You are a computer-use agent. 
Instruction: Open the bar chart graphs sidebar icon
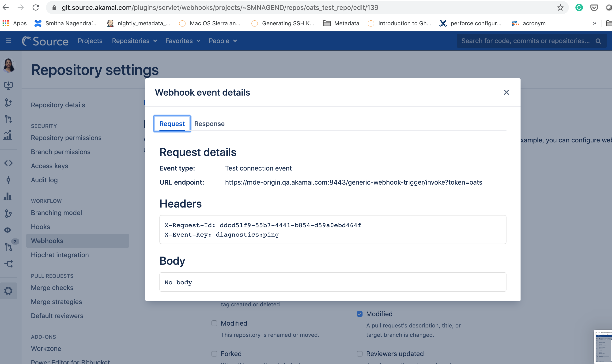tap(8, 196)
